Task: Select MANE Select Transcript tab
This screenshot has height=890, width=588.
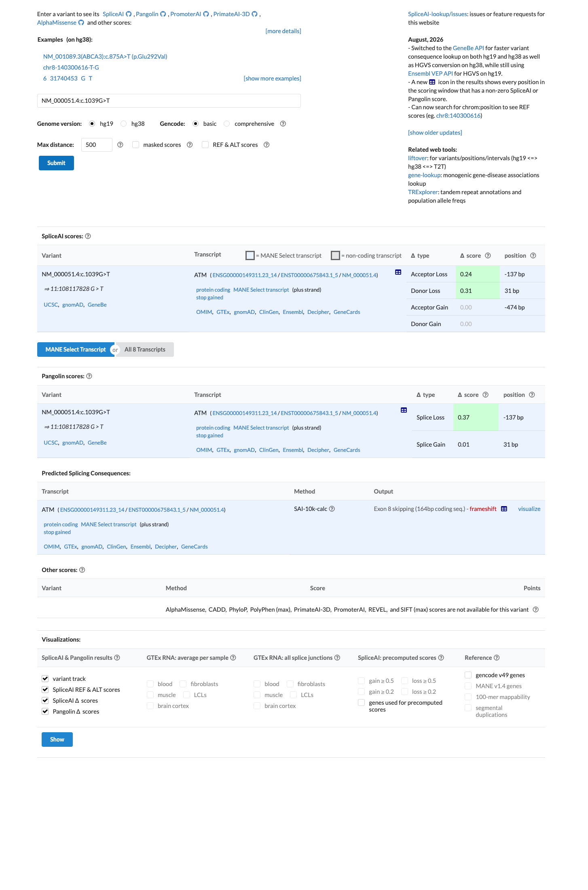Action: click(x=76, y=350)
